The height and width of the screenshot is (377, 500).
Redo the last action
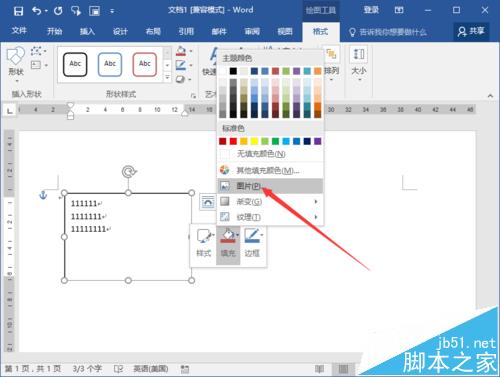pos(58,11)
